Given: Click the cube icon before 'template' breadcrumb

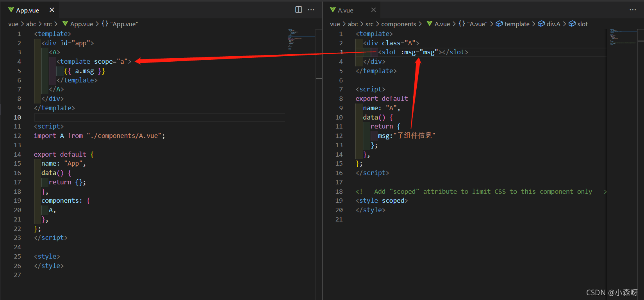Looking at the screenshot, I should pyautogui.click(x=499, y=24).
